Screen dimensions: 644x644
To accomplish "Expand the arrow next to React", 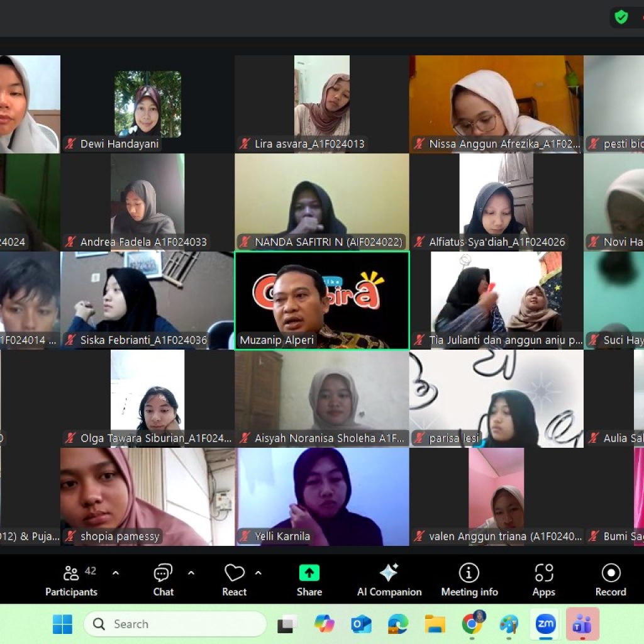I will point(258,573).
